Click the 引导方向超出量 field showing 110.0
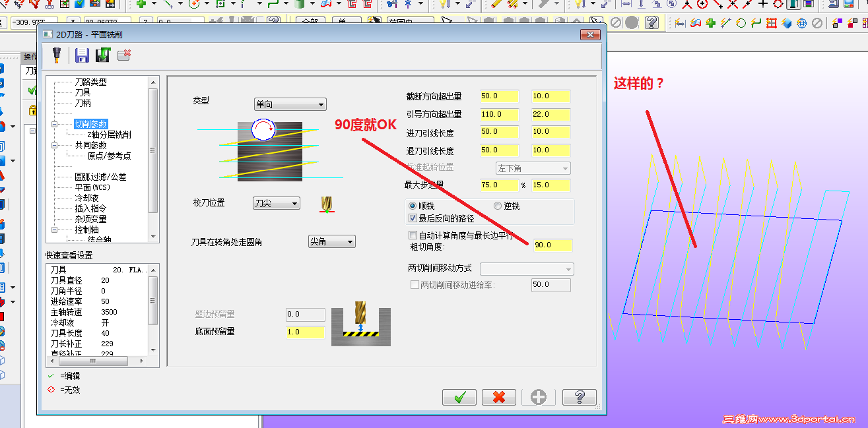868x428 pixels. [500, 115]
